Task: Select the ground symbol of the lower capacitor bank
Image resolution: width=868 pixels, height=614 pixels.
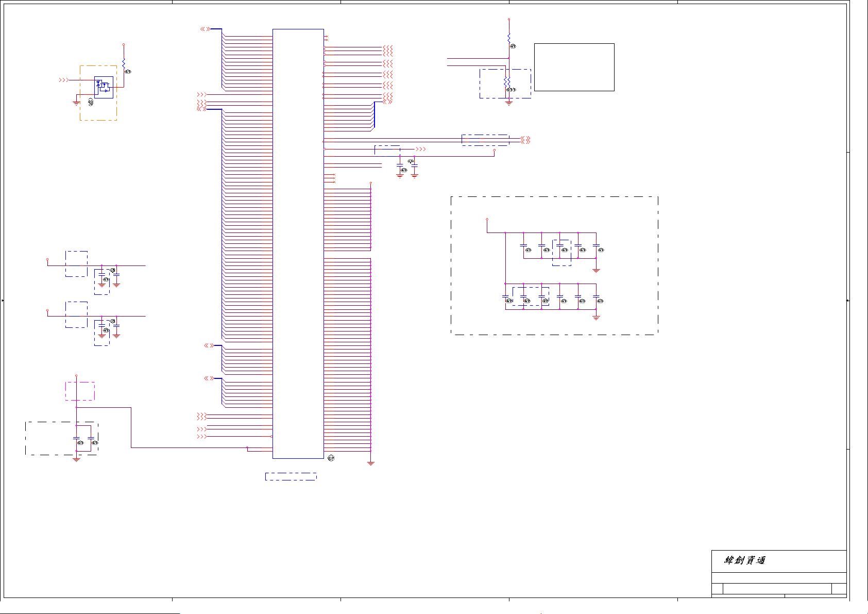Action: (x=597, y=318)
